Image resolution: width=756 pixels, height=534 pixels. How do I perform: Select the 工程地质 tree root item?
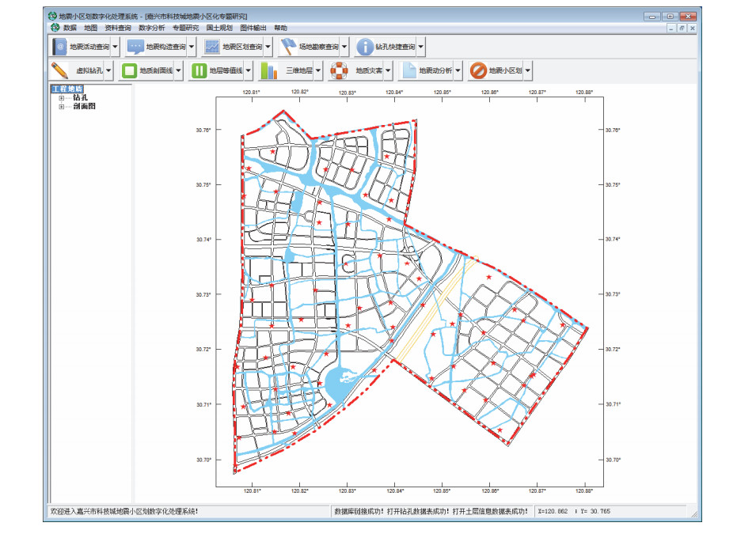(x=66, y=89)
